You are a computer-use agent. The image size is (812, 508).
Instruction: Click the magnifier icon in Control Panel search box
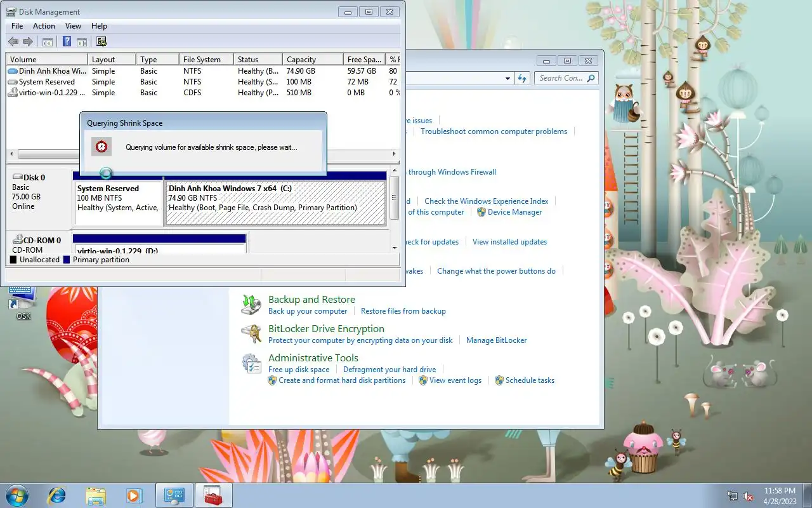pos(591,78)
